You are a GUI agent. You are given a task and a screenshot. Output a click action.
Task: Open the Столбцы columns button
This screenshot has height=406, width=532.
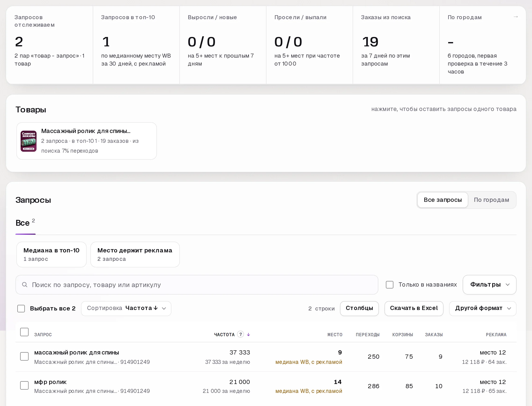[x=359, y=308]
